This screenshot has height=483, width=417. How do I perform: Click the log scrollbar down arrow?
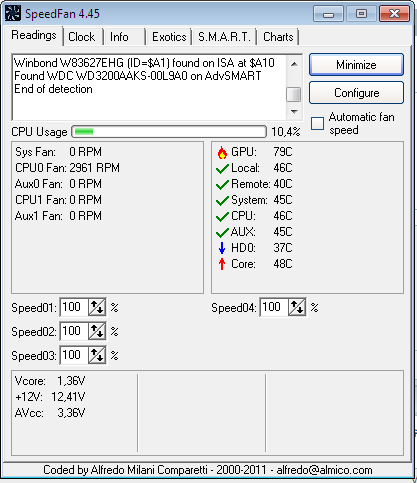coord(294,112)
